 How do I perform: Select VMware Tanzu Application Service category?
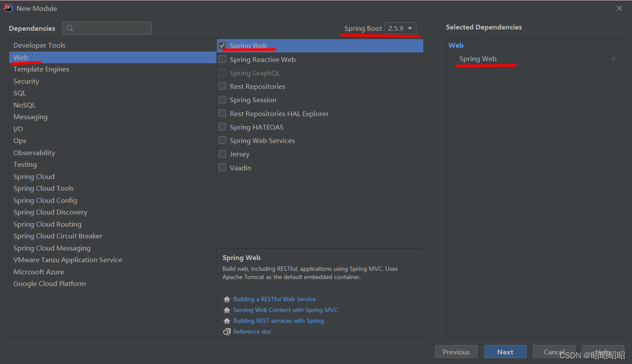112,260
